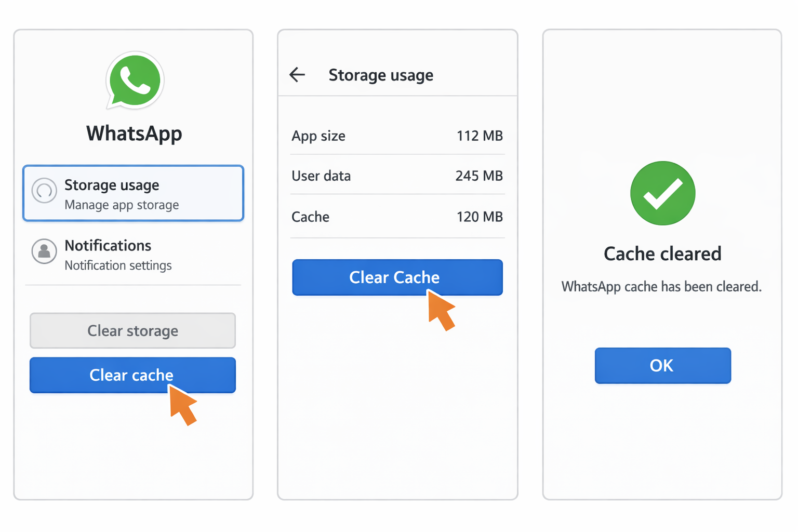798x532 pixels.
Task: Click the back arrow on Storage usage screen
Action: click(x=297, y=75)
